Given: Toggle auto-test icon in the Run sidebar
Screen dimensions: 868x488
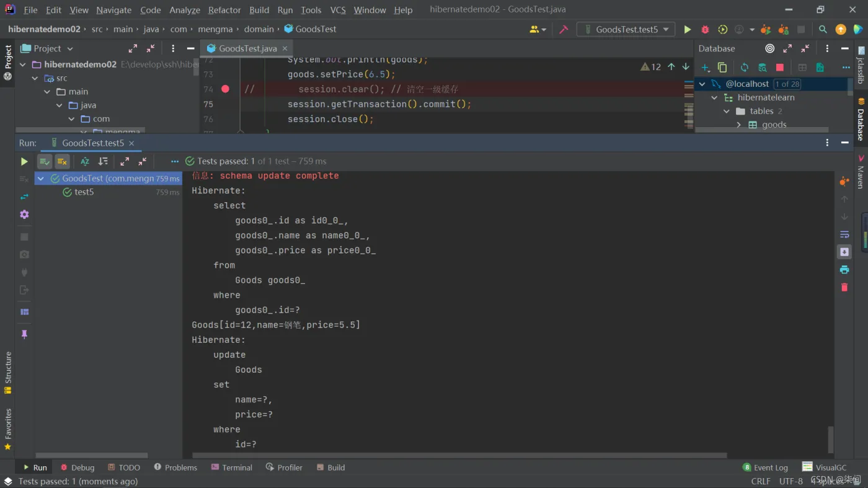Looking at the screenshot, I should click(x=24, y=197).
